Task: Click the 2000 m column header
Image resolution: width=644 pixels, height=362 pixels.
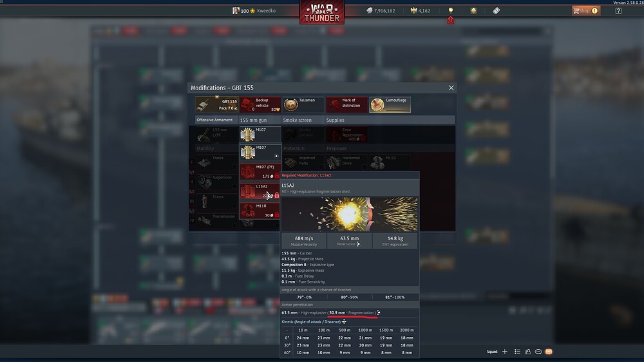Action: click(x=406, y=330)
